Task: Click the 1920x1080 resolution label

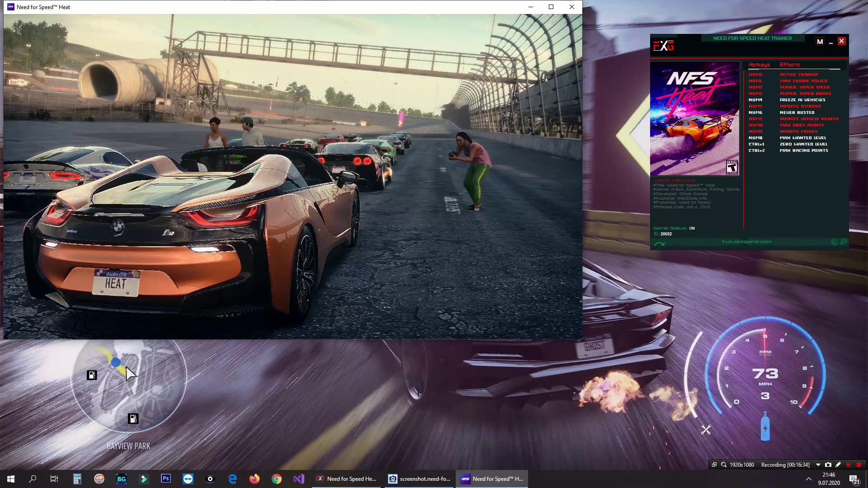Action: pos(741,465)
